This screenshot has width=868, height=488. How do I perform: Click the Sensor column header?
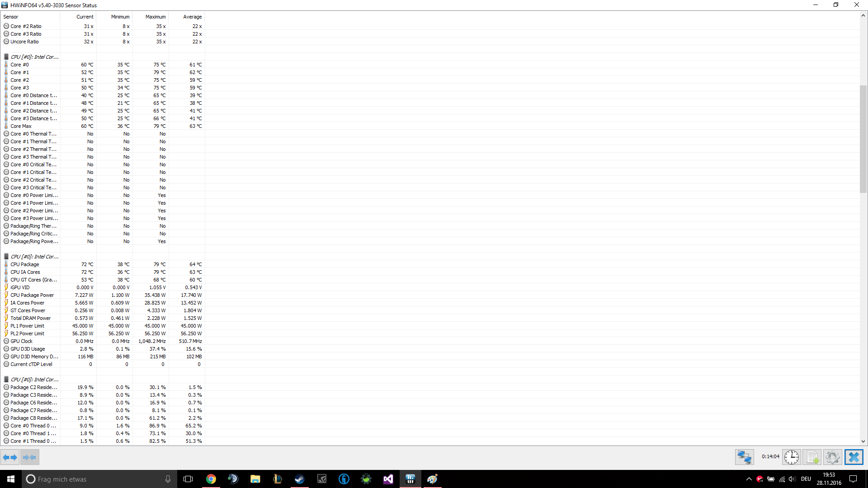tap(11, 17)
